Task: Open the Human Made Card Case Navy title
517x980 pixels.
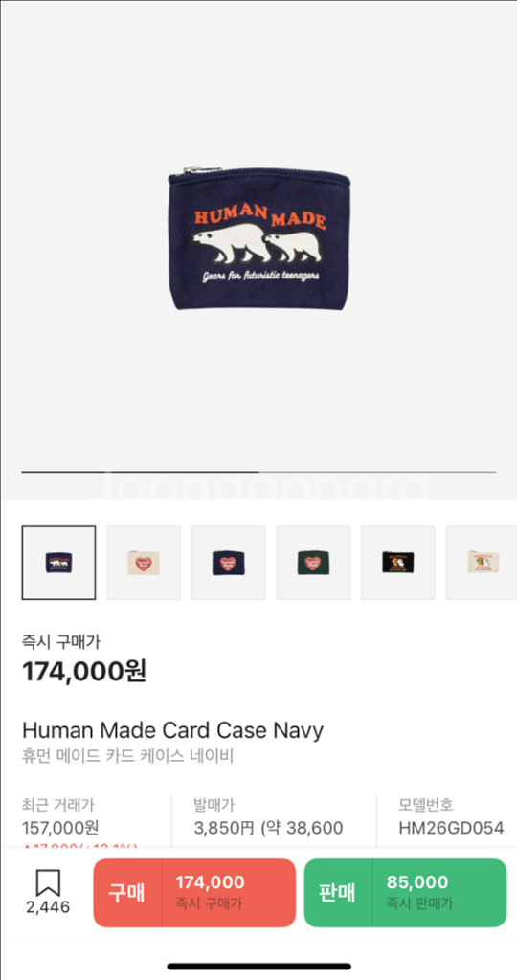Action: 172,729
